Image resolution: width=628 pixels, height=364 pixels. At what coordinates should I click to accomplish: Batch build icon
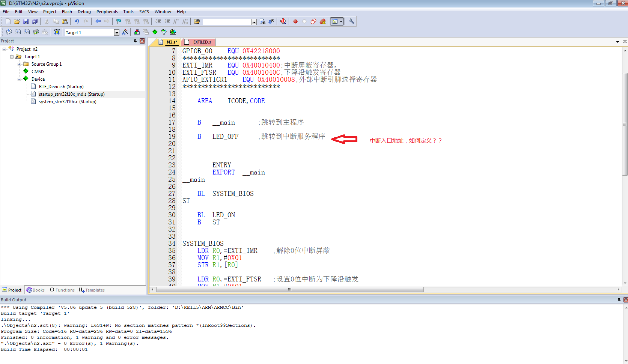click(36, 32)
